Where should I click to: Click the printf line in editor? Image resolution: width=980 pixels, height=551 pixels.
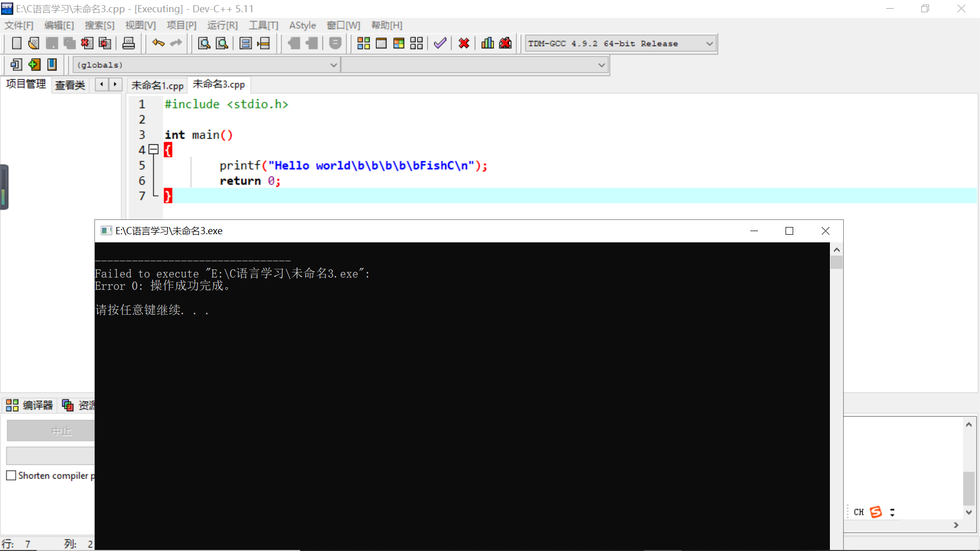point(353,165)
